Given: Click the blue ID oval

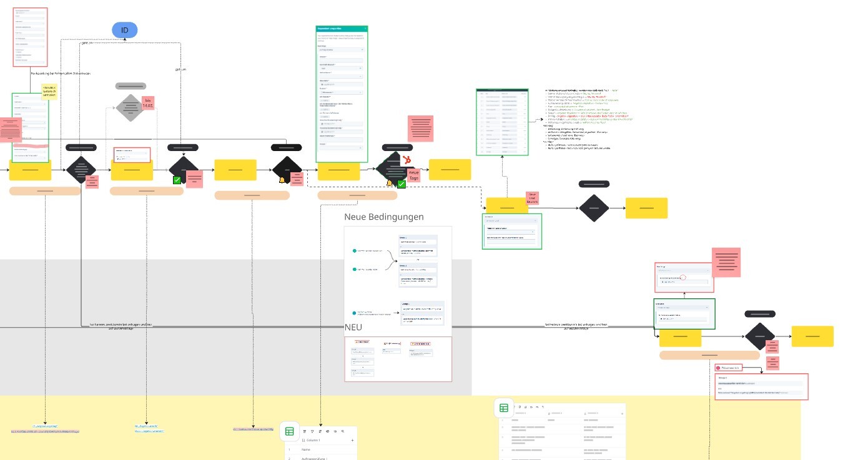Looking at the screenshot, I should click(124, 30).
